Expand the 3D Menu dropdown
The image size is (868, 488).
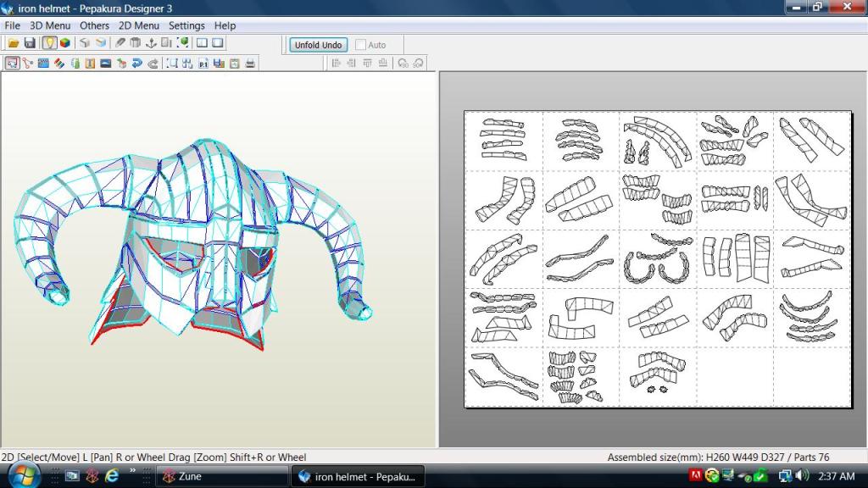[50, 25]
